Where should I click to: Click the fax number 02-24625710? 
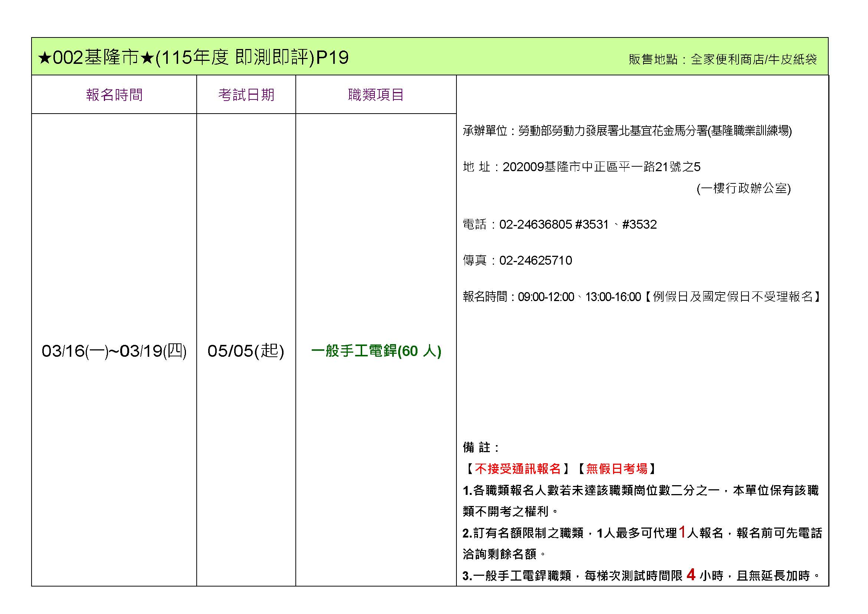(535, 261)
